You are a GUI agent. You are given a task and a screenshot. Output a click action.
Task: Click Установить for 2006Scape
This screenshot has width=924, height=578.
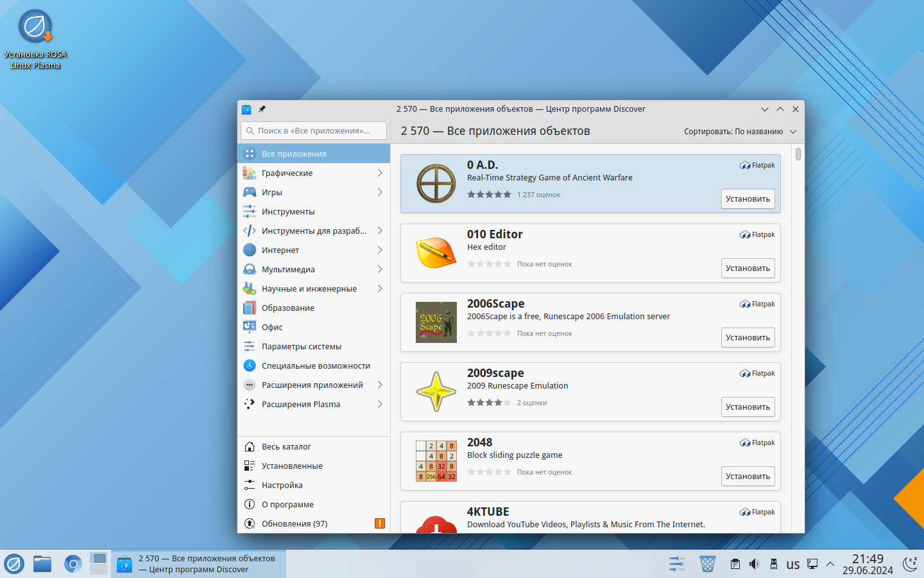pos(748,338)
